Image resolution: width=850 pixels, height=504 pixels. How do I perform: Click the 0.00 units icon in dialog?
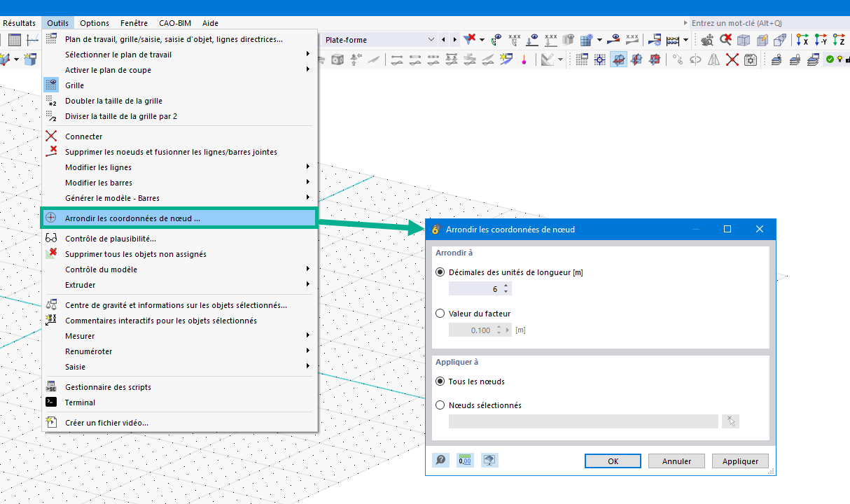(465, 460)
